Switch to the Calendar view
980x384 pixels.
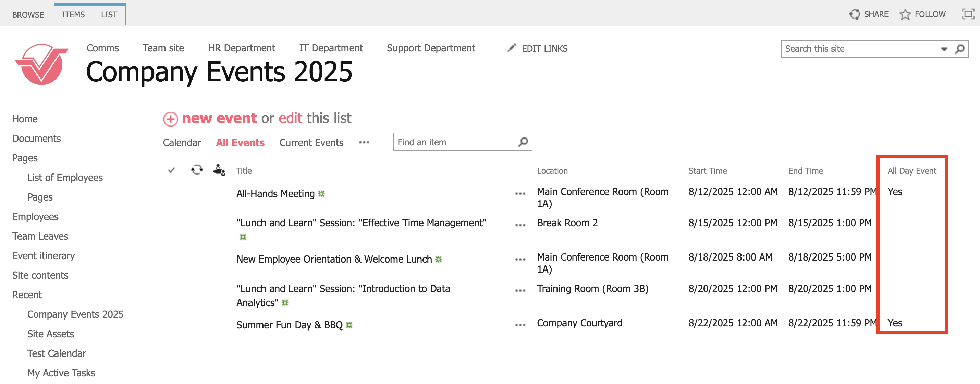tap(182, 142)
